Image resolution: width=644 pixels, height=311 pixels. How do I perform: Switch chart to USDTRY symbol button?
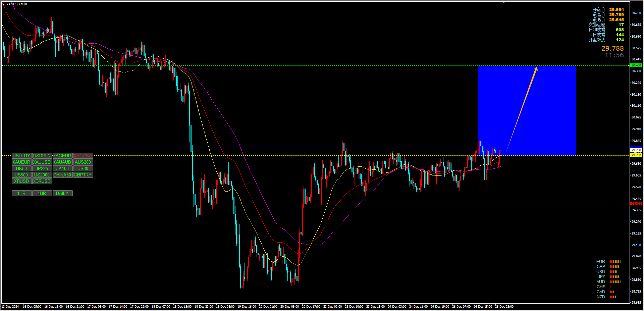(x=21, y=156)
